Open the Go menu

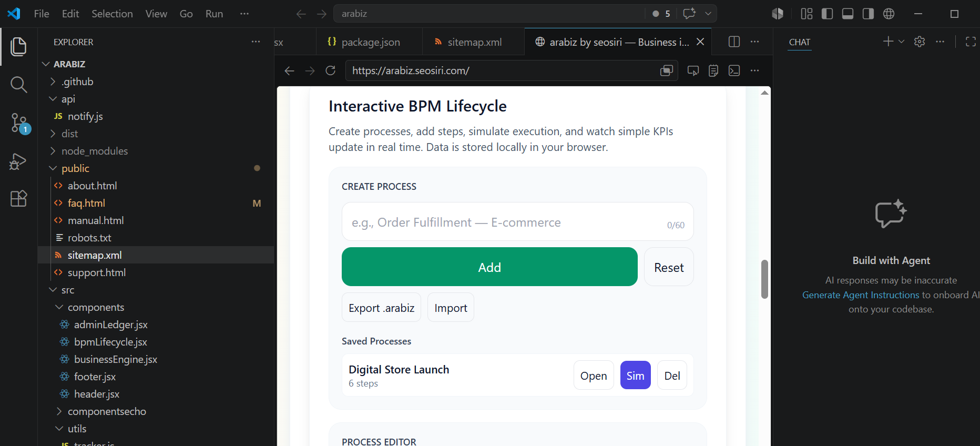(x=186, y=14)
